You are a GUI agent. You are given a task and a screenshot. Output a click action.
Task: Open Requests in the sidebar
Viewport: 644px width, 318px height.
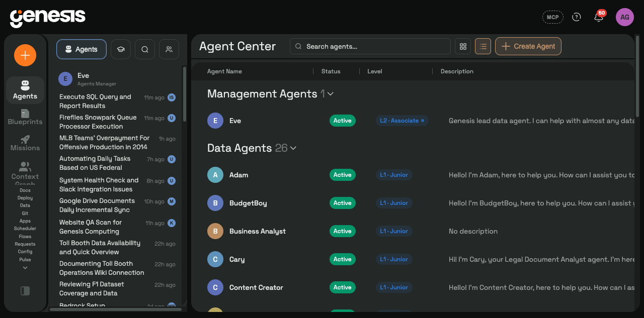25,244
